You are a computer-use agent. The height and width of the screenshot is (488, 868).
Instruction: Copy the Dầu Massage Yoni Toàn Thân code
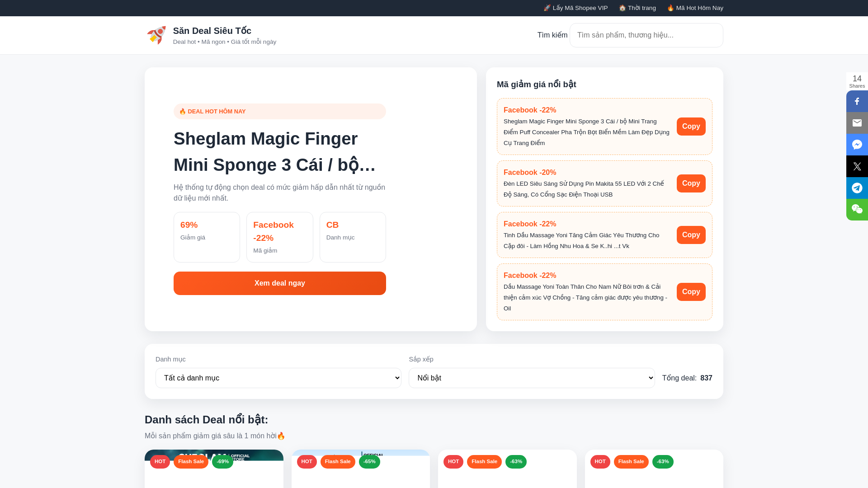pos(691,292)
